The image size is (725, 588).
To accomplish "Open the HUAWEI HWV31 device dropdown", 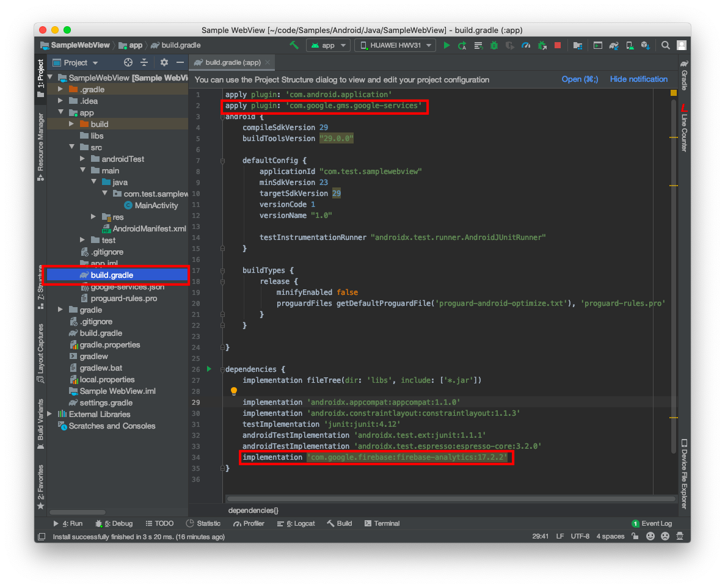I will tap(395, 45).
